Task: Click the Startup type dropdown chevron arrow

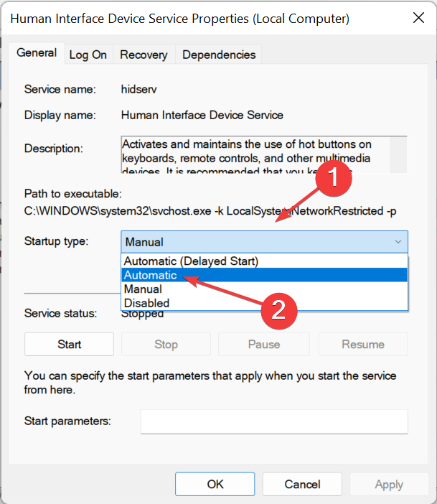Action: coord(398,242)
